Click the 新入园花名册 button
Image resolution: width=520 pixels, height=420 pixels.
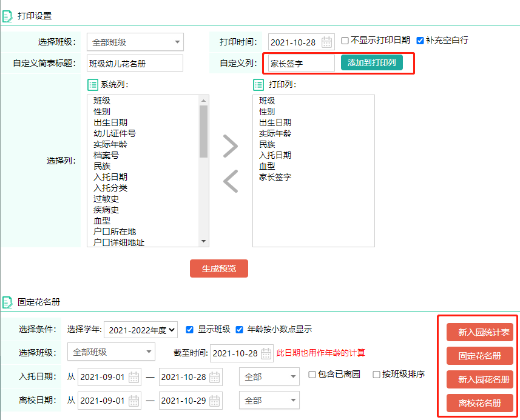[480, 379]
